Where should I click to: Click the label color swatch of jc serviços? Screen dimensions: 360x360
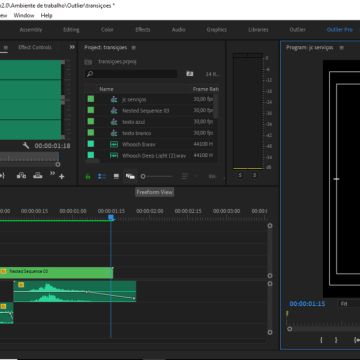[x=91, y=99]
